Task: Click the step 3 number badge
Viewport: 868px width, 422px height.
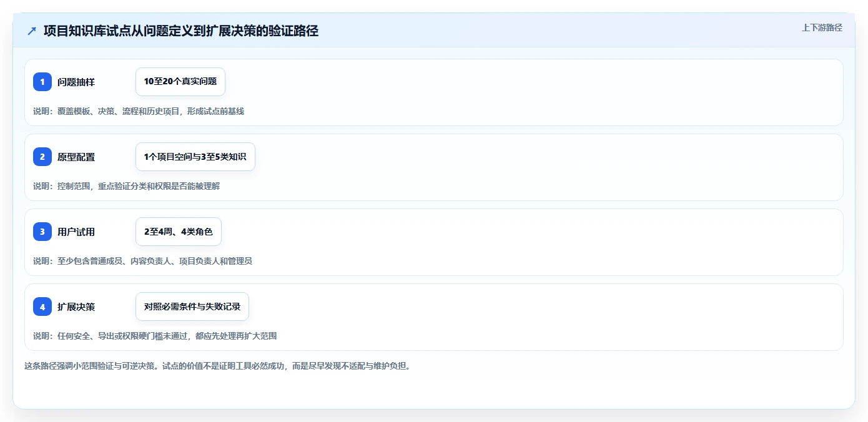Action: (42, 232)
